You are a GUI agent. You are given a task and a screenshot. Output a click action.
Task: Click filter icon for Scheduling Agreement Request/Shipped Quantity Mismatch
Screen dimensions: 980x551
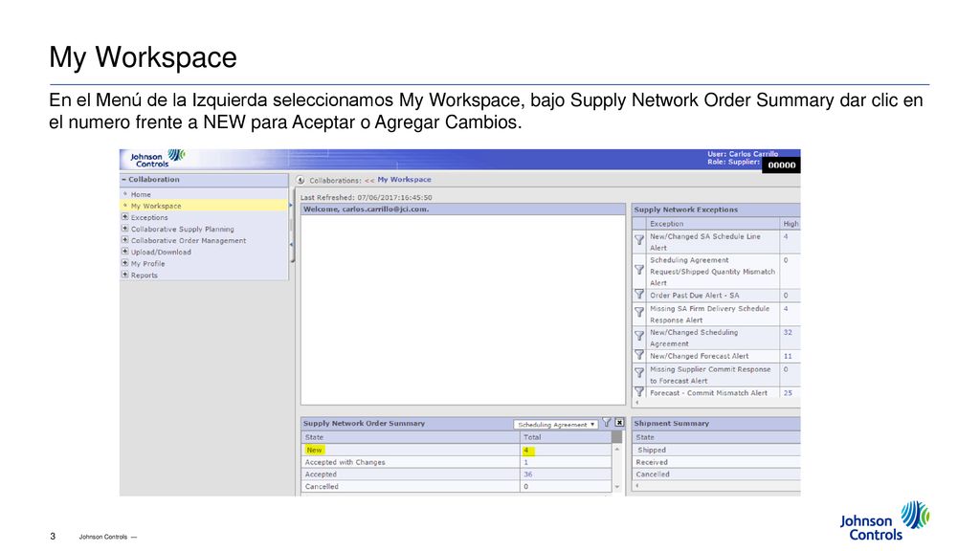point(638,270)
